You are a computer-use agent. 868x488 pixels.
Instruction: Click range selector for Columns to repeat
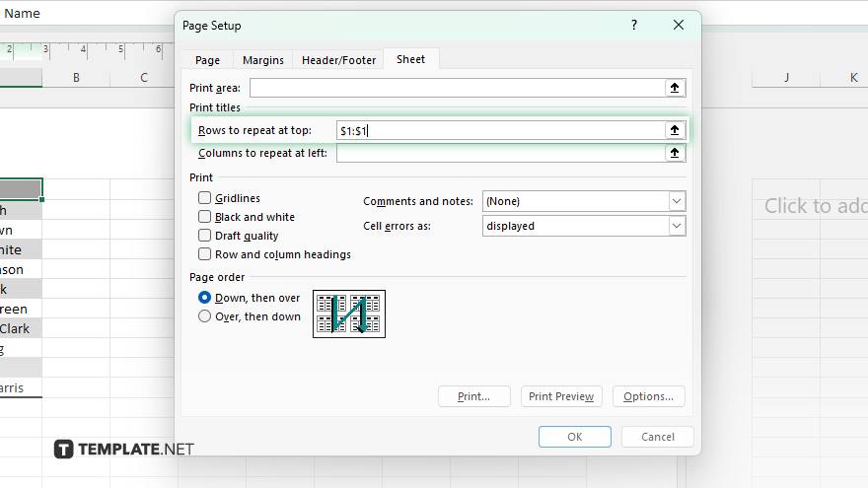(x=675, y=153)
